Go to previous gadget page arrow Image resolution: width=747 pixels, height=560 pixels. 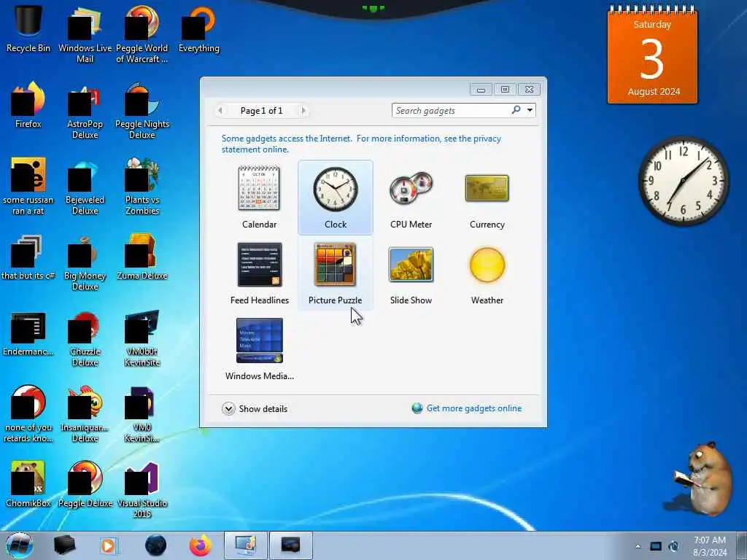click(220, 111)
